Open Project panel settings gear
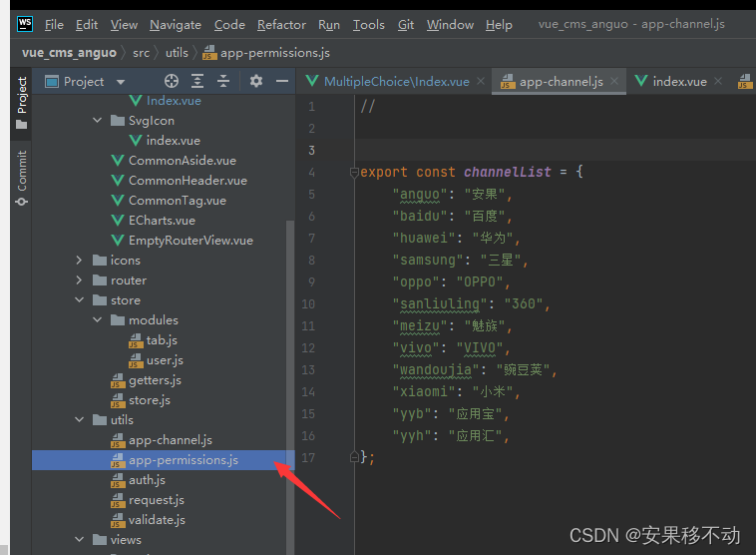756x555 pixels. click(256, 81)
